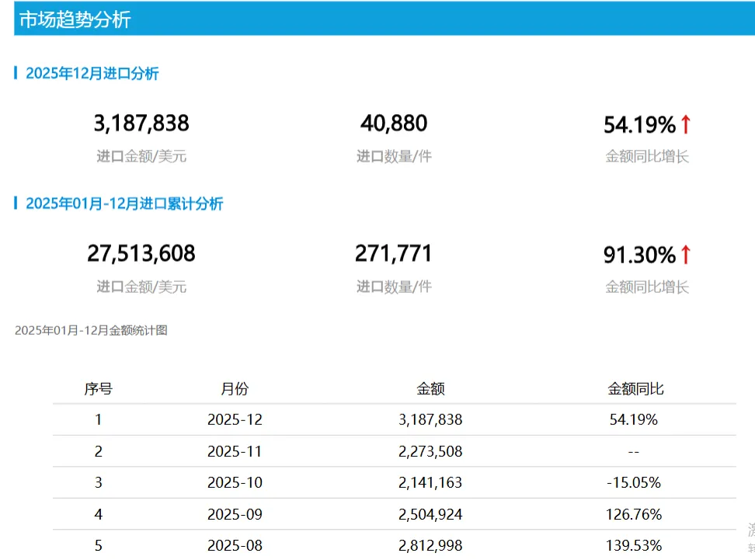Click the blue bar beside 2025年12月进口分析

click(x=16, y=73)
